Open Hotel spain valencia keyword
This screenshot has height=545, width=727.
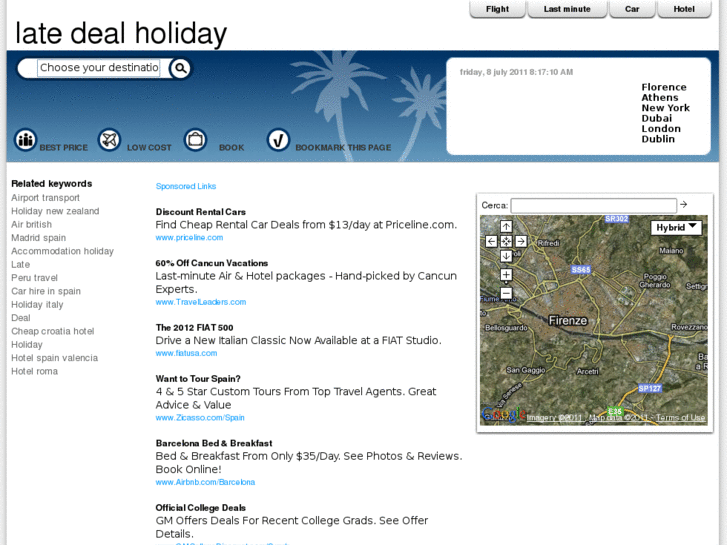click(x=55, y=358)
